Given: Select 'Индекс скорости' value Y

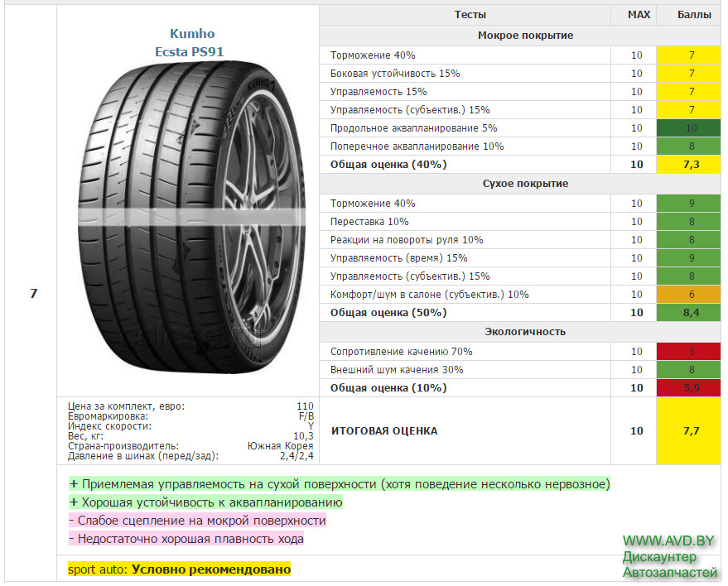Looking at the screenshot, I should pyautogui.click(x=311, y=426).
